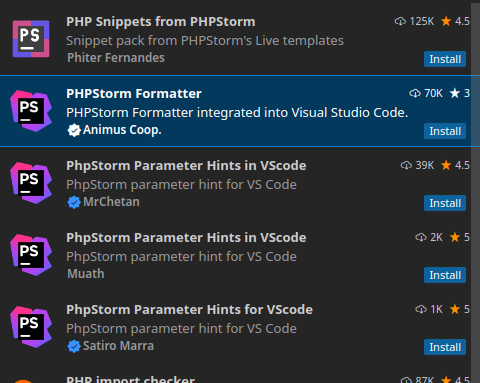
Task: Install Muath's PhpStorm Parameter Hints
Action: point(445,275)
